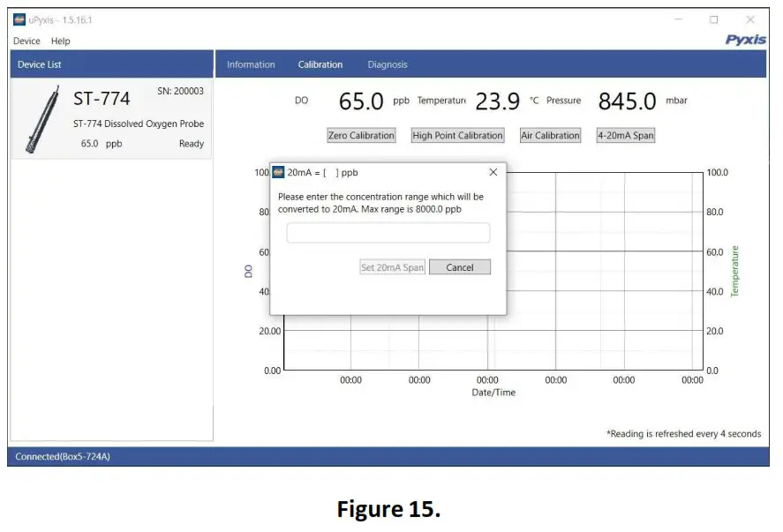Click the dialog's small app icon
The height and width of the screenshot is (532, 783).
coord(278,172)
